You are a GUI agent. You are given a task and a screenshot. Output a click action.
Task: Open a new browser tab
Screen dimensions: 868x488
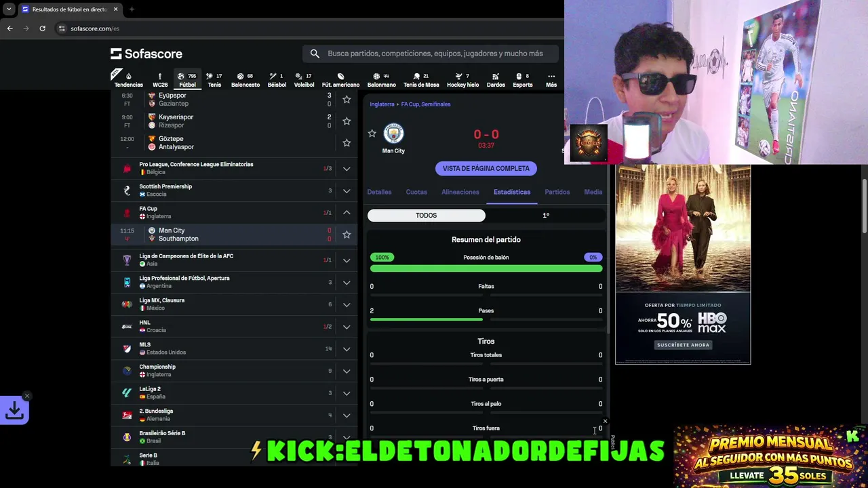(x=132, y=9)
